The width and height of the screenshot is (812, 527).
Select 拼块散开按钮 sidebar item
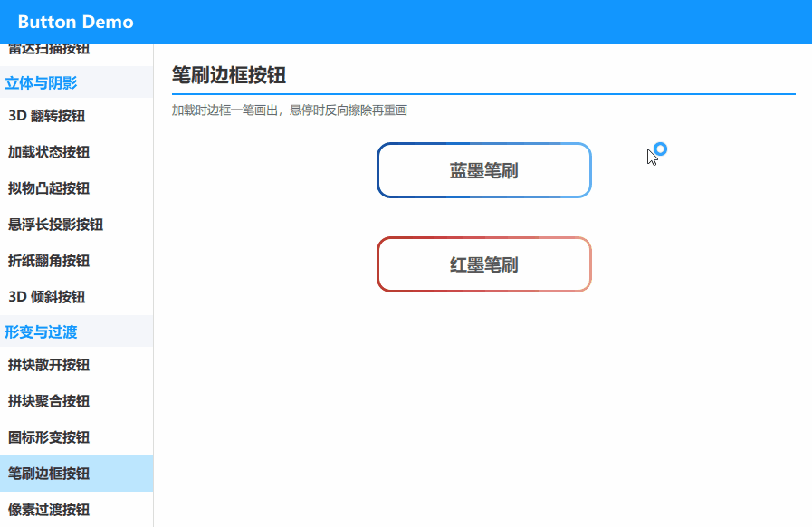tap(76, 365)
